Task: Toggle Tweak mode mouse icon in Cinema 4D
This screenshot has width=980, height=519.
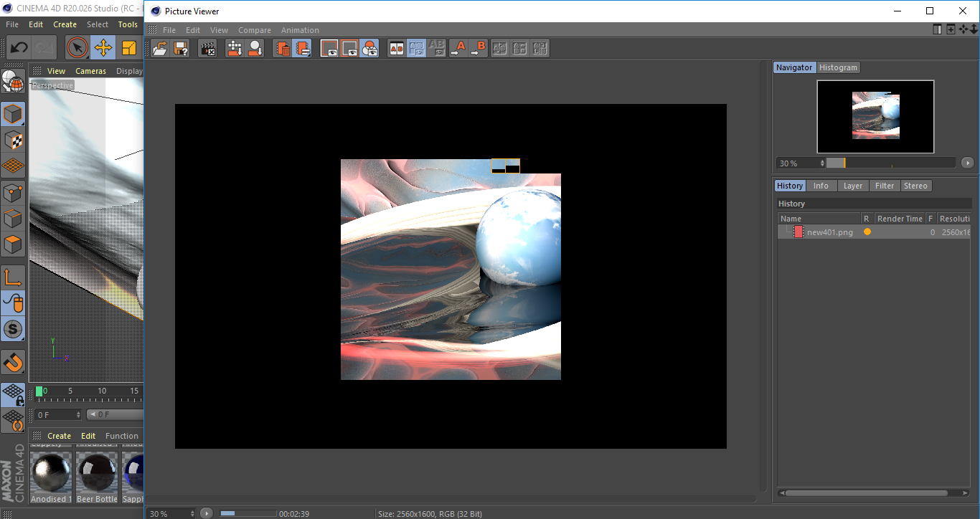Action: click(x=13, y=303)
